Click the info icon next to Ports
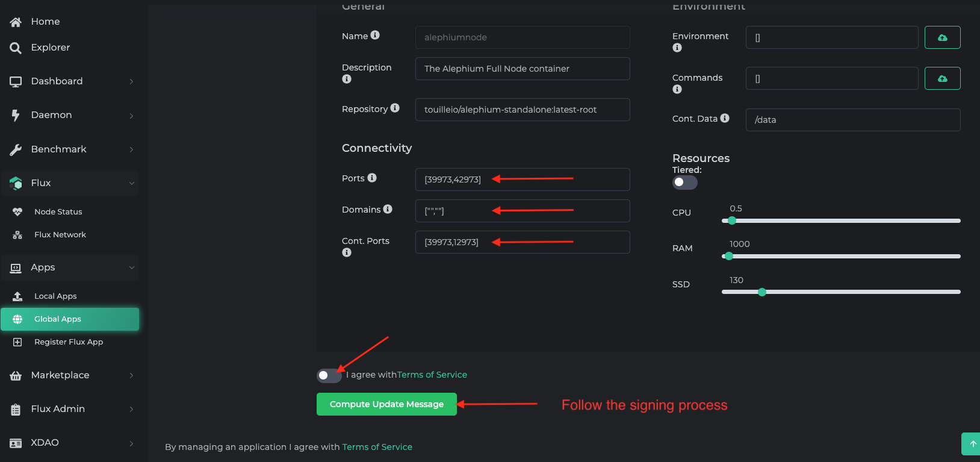This screenshot has height=462, width=980. click(x=372, y=178)
